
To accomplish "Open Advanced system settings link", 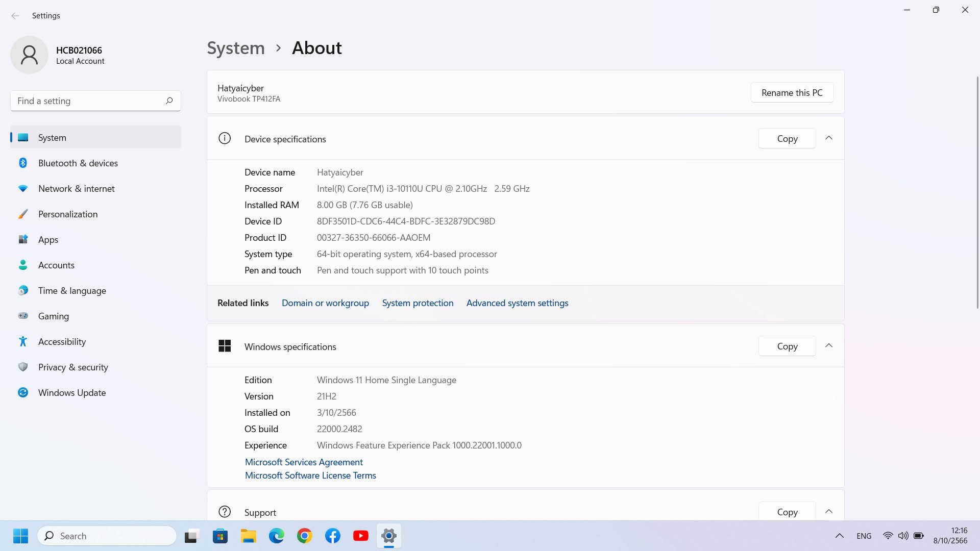I will click(x=517, y=303).
